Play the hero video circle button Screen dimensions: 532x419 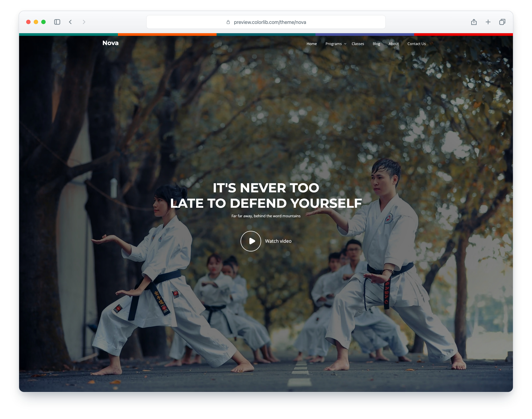pyautogui.click(x=251, y=241)
